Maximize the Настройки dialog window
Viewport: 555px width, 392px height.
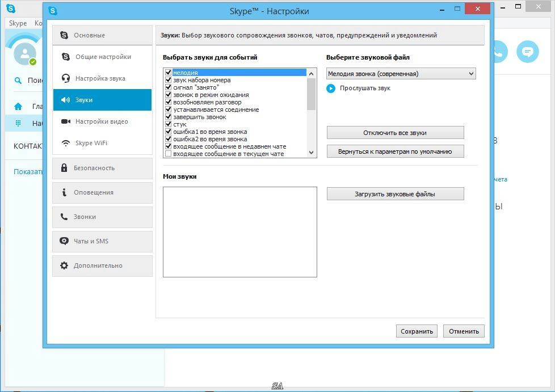point(457,9)
